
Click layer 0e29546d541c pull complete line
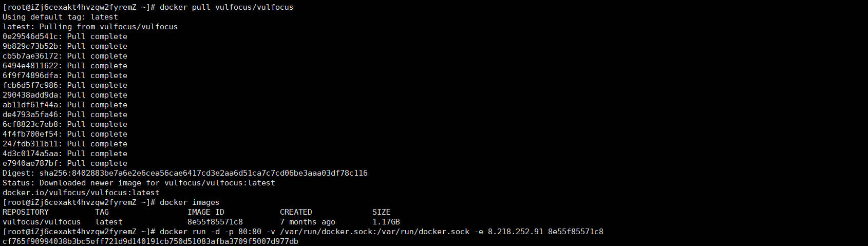point(65,36)
